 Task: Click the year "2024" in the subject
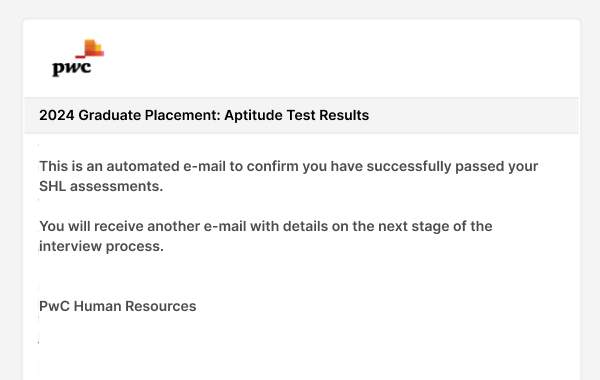coord(57,115)
